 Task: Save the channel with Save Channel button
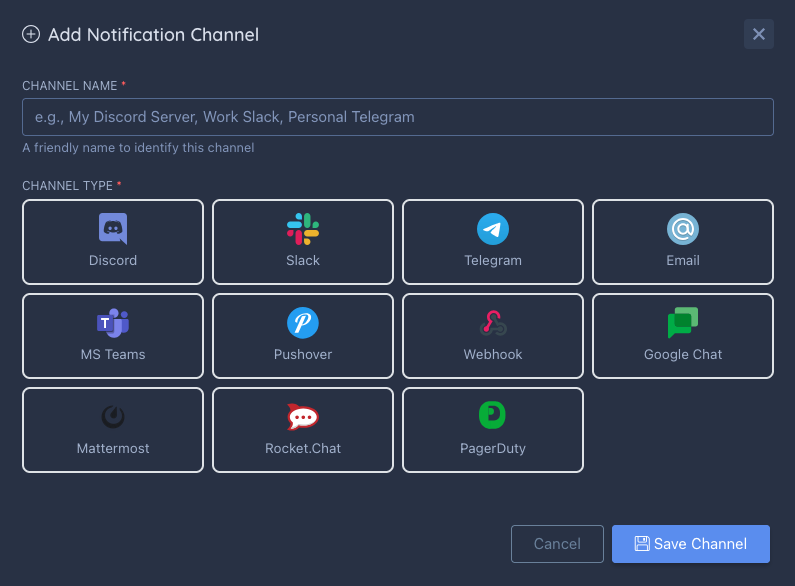click(x=691, y=544)
